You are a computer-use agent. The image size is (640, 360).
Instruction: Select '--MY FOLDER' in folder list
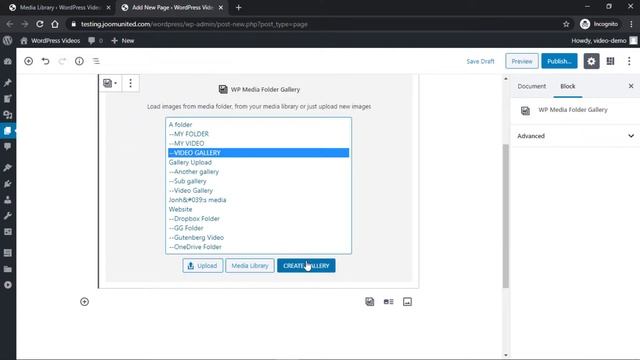point(258,134)
